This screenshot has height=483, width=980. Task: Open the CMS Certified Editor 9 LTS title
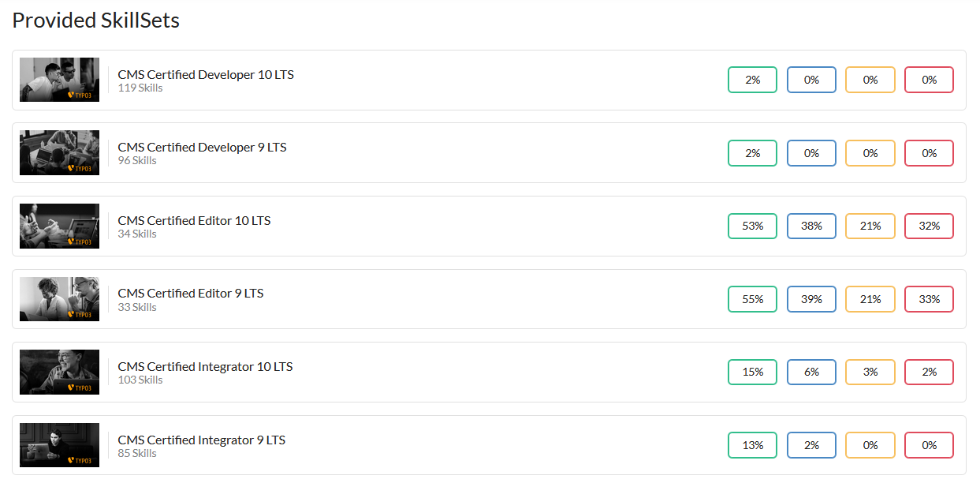coord(191,293)
